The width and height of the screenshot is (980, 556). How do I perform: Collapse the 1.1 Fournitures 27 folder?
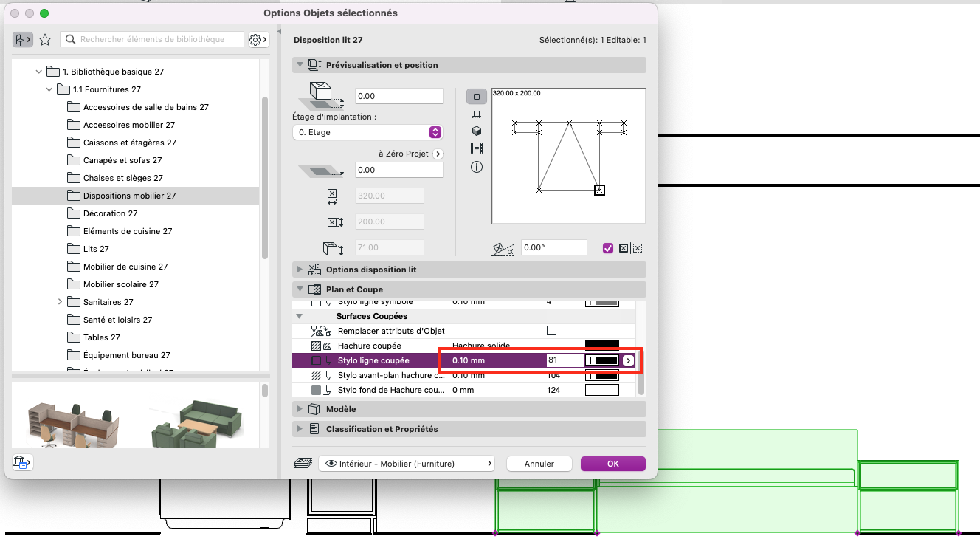[49, 89]
